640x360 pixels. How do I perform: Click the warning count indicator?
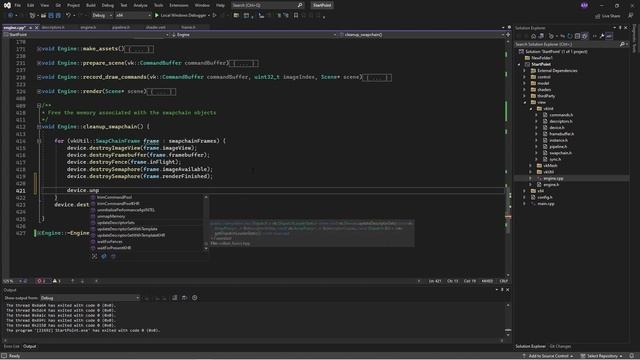coord(57,281)
